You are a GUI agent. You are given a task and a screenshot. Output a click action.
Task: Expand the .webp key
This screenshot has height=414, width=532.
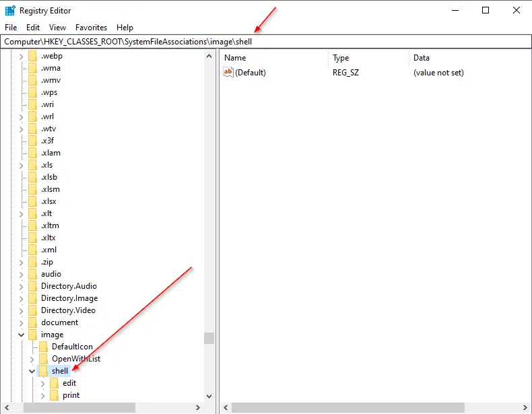coord(21,57)
